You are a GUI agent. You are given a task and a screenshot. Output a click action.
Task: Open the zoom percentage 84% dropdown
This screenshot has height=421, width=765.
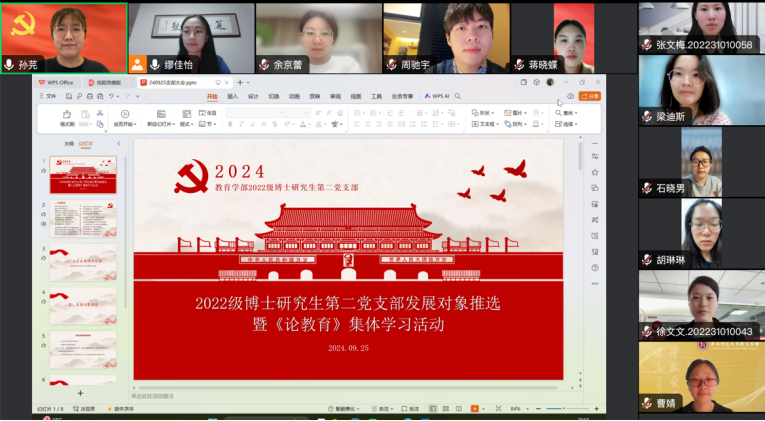click(x=518, y=409)
